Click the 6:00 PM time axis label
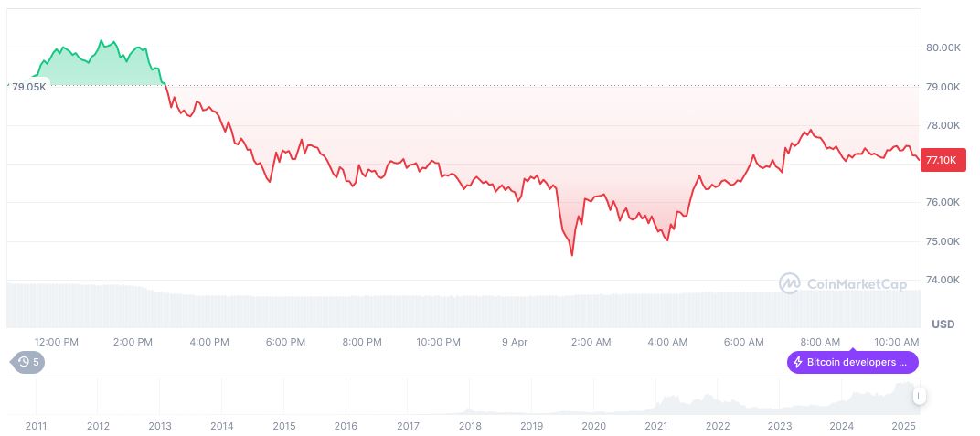The image size is (980, 436). click(285, 342)
